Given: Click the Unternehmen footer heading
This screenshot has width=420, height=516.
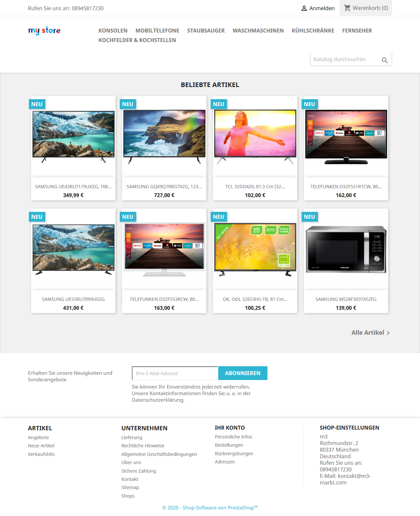Looking at the screenshot, I should 144,428.
